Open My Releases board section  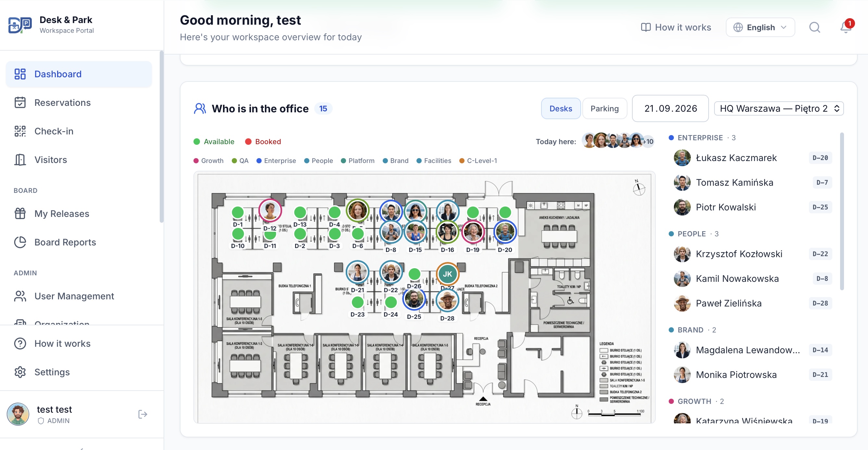point(79,214)
